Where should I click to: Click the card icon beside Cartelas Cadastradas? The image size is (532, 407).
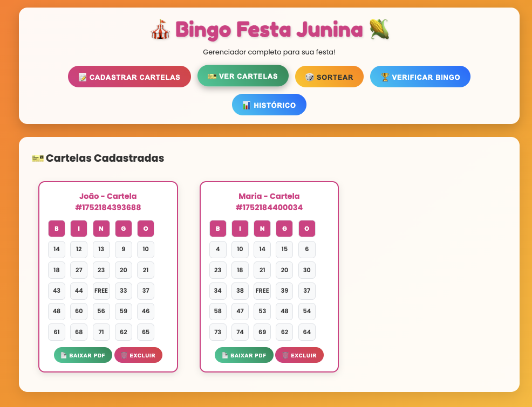point(38,158)
